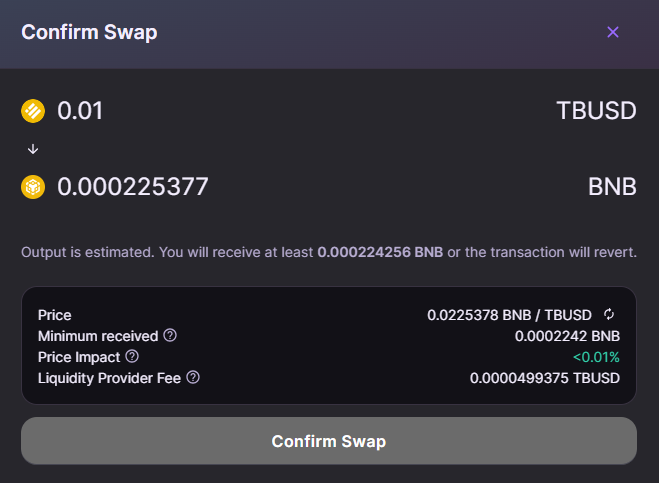Viewport: 659px width, 483px height.
Task: Open the Minimum received help tooltip icon
Action: point(170,336)
